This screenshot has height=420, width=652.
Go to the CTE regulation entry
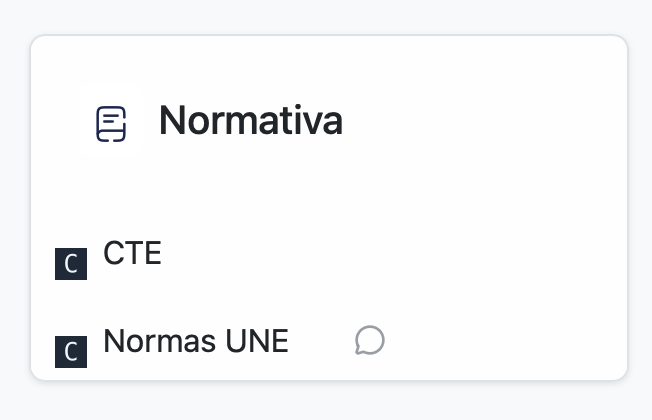click(132, 254)
